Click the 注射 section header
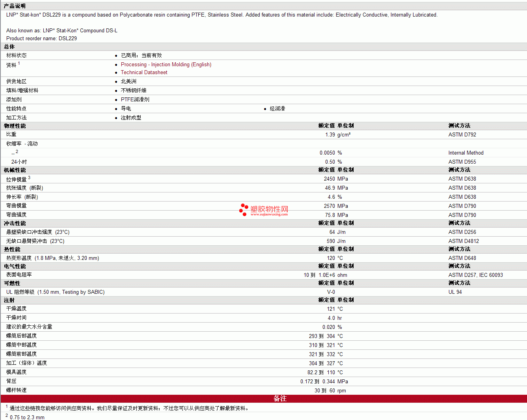 click(9, 300)
